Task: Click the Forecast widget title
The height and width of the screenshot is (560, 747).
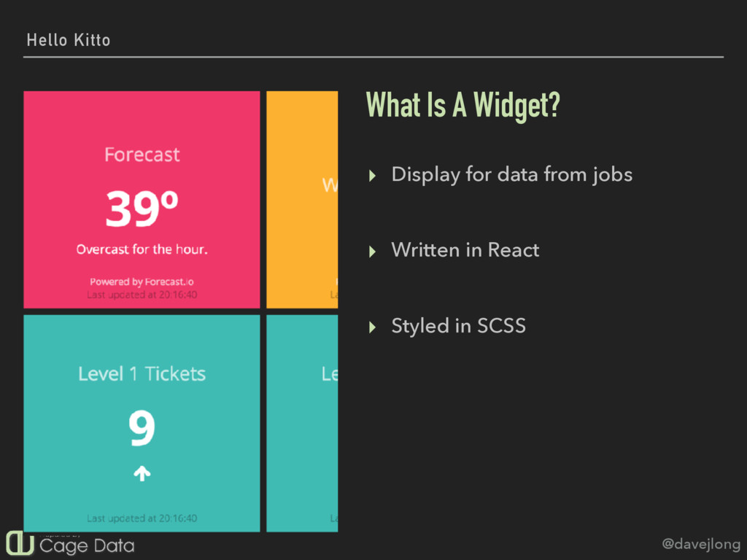Action: pos(142,155)
